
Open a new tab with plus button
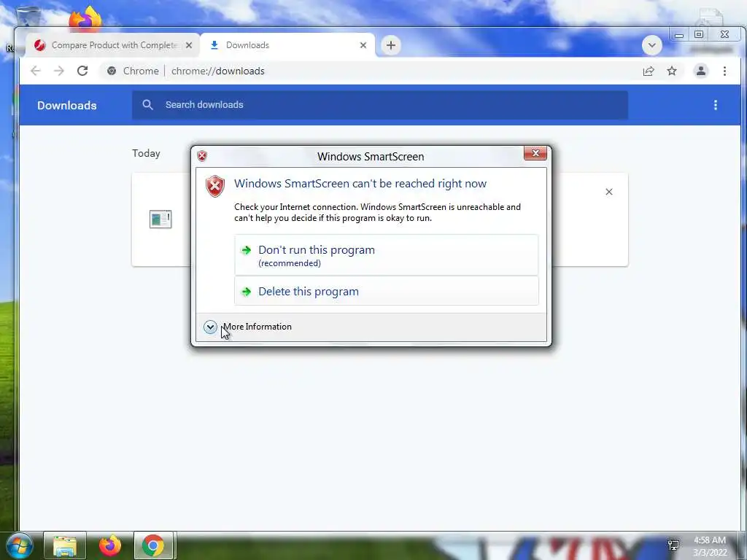coord(391,45)
